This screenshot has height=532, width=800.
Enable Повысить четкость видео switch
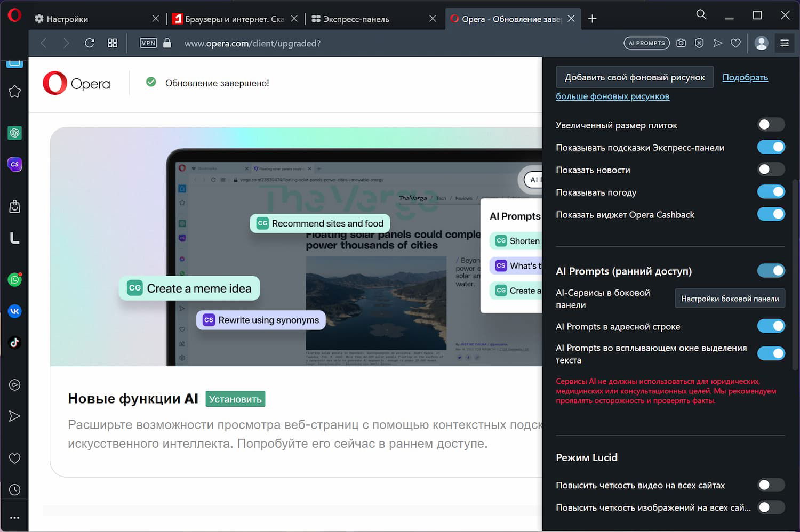(771, 485)
